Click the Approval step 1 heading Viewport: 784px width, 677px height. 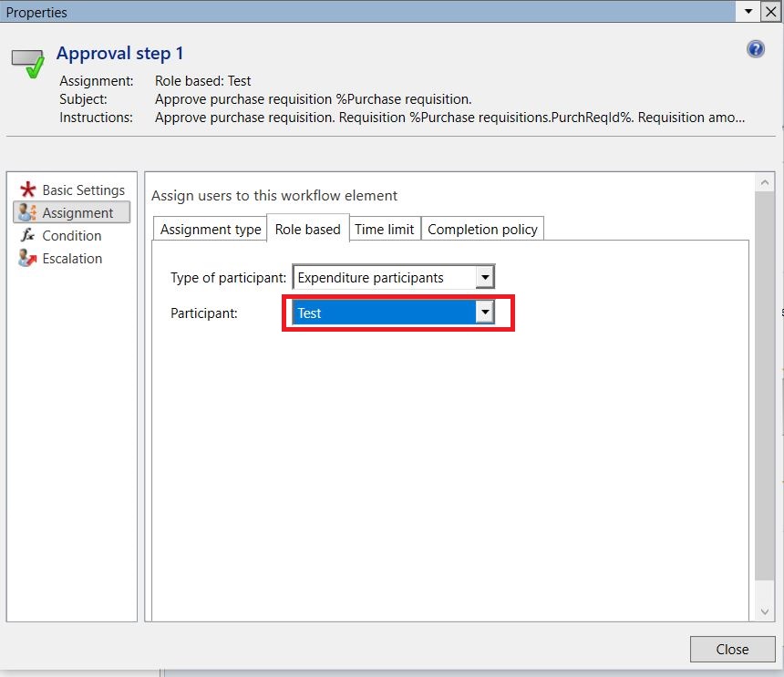[119, 53]
